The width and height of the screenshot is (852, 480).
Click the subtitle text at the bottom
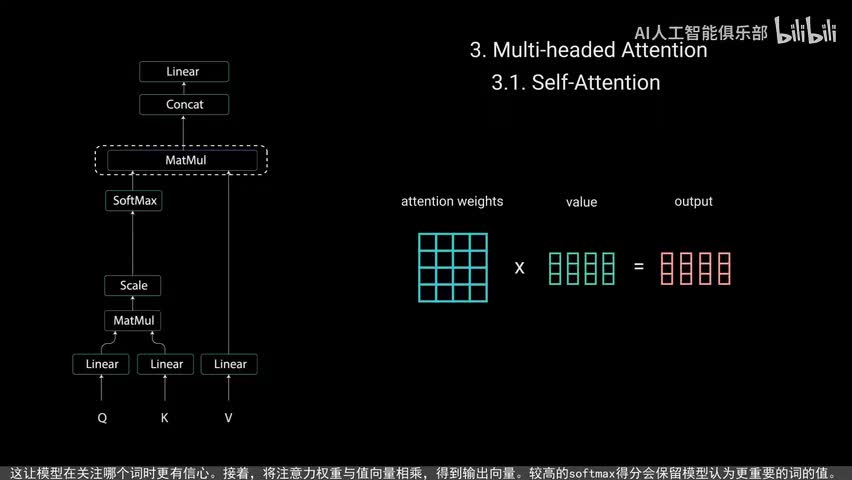[425, 472]
